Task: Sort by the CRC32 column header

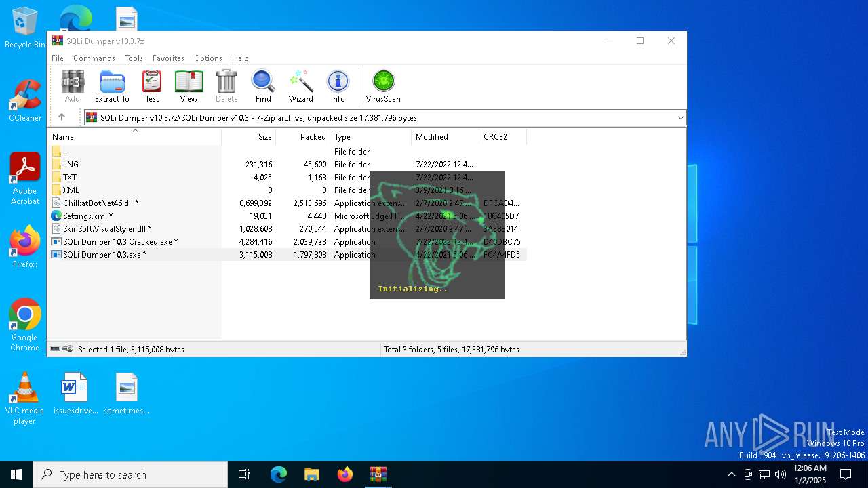Action: (503, 137)
